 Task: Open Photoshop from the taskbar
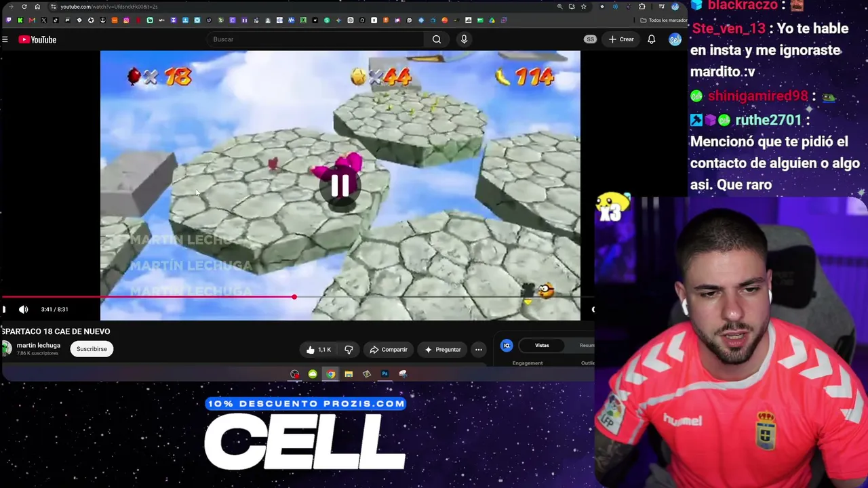tap(384, 374)
